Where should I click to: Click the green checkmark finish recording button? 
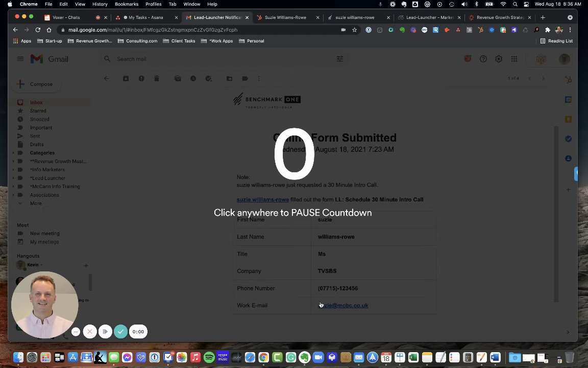coord(120,332)
